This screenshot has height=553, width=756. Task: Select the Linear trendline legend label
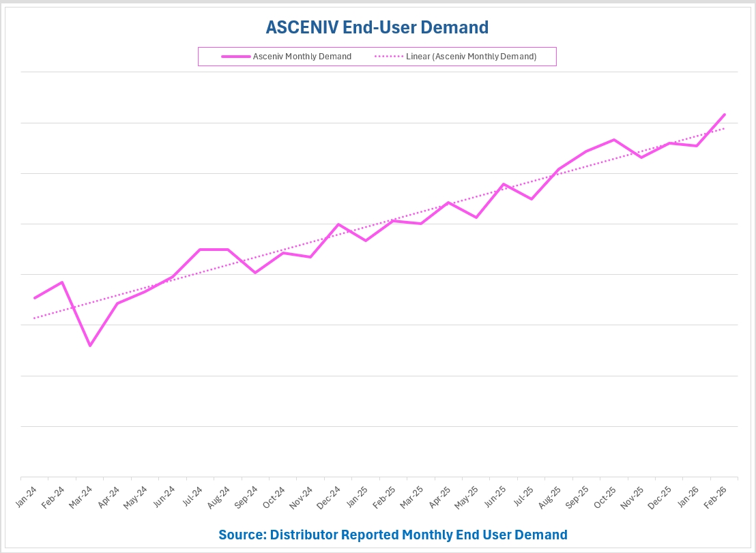click(x=471, y=57)
